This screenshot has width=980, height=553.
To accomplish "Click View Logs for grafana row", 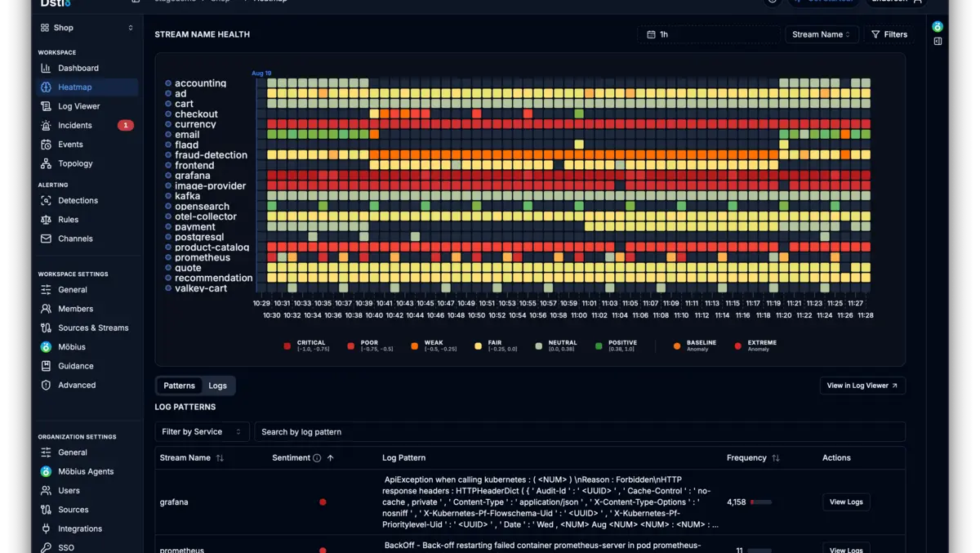I will pyautogui.click(x=846, y=502).
